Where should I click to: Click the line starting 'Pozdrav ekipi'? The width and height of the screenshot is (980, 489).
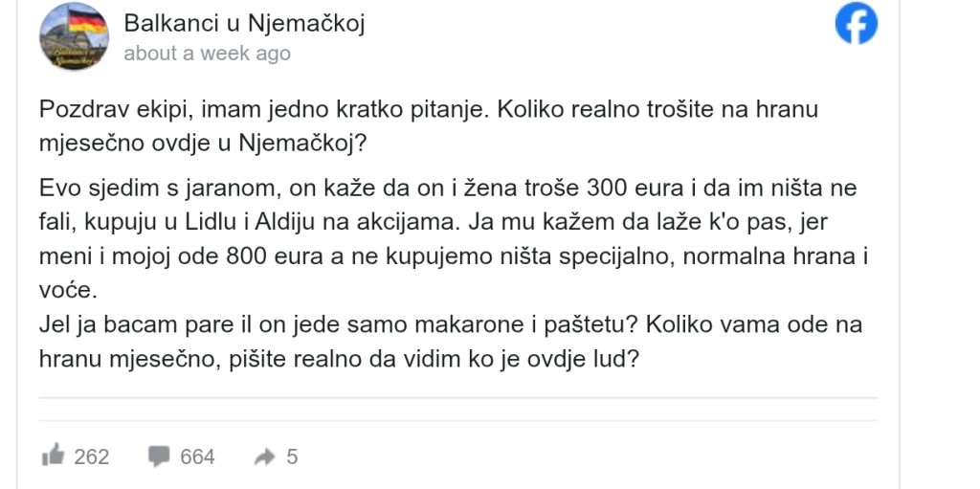coord(429,109)
